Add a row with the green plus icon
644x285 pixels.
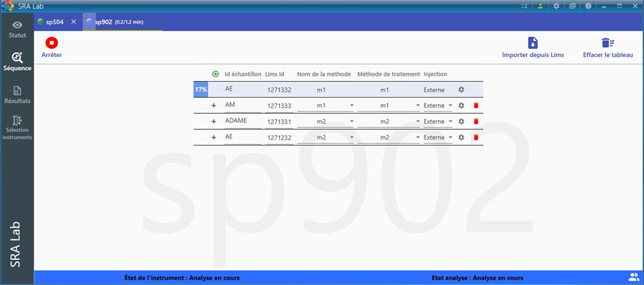point(215,74)
